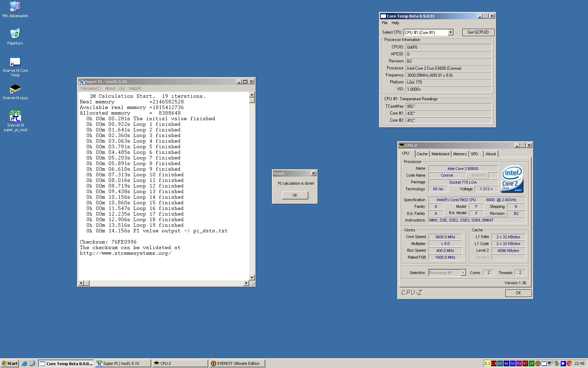Click the blue play-arrow tray icon
This screenshot has width=588, height=368.
[563, 363]
